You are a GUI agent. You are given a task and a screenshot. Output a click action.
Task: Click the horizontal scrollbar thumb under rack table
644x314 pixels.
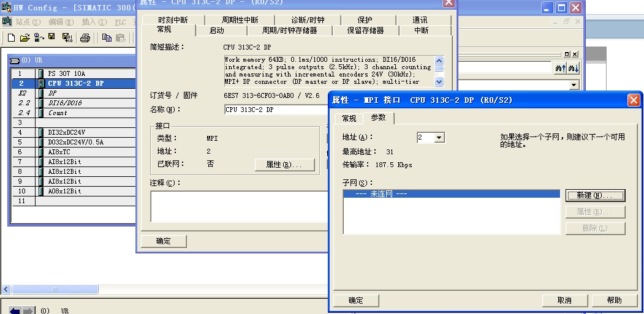(55, 290)
